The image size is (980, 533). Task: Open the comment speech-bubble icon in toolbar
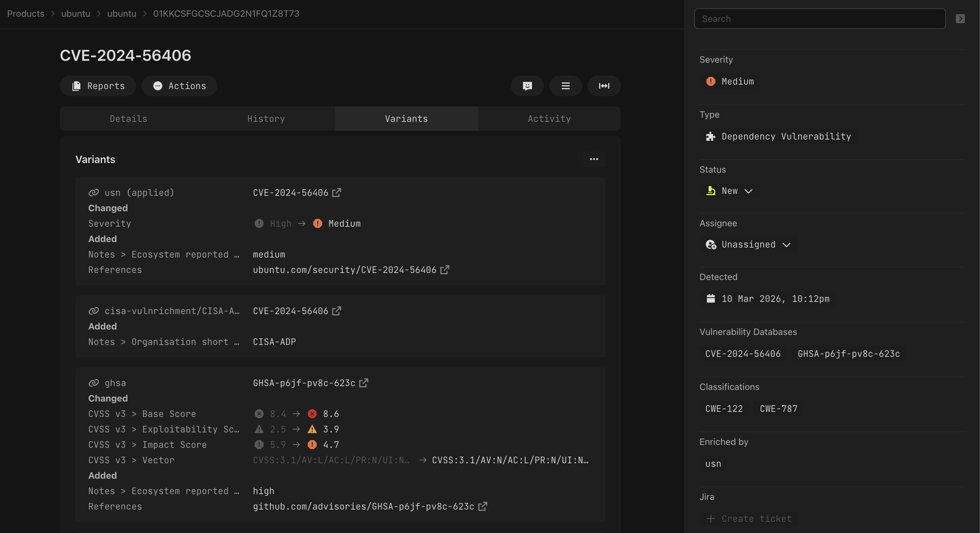[527, 86]
